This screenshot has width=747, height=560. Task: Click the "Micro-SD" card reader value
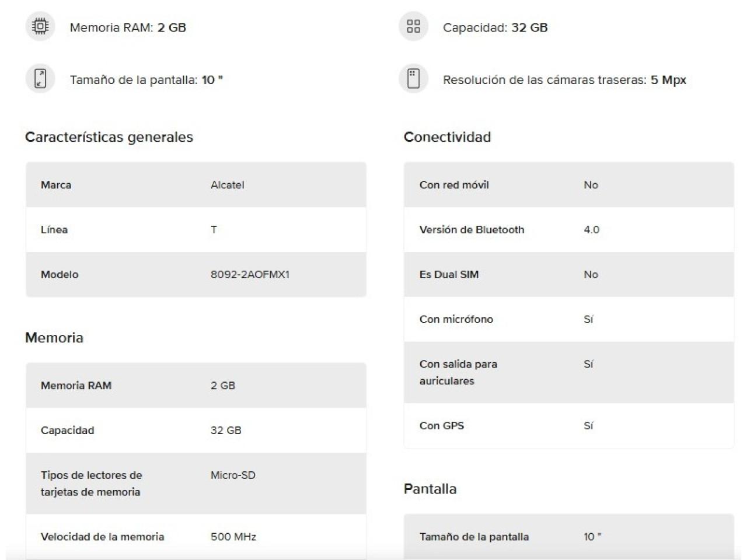(x=233, y=475)
